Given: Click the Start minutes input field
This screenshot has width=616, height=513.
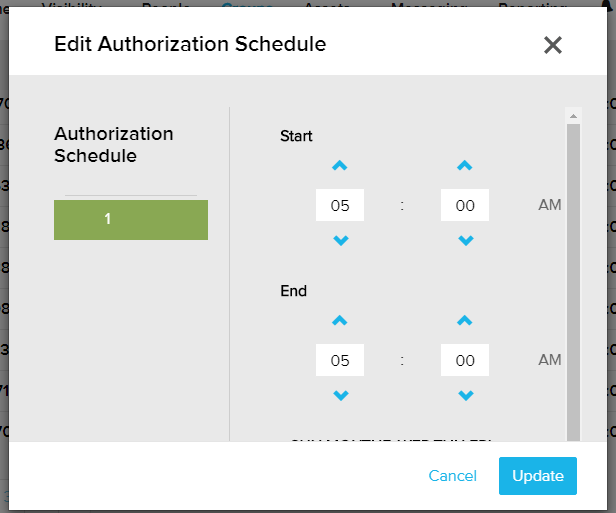Looking at the screenshot, I should (x=464, y=205).
